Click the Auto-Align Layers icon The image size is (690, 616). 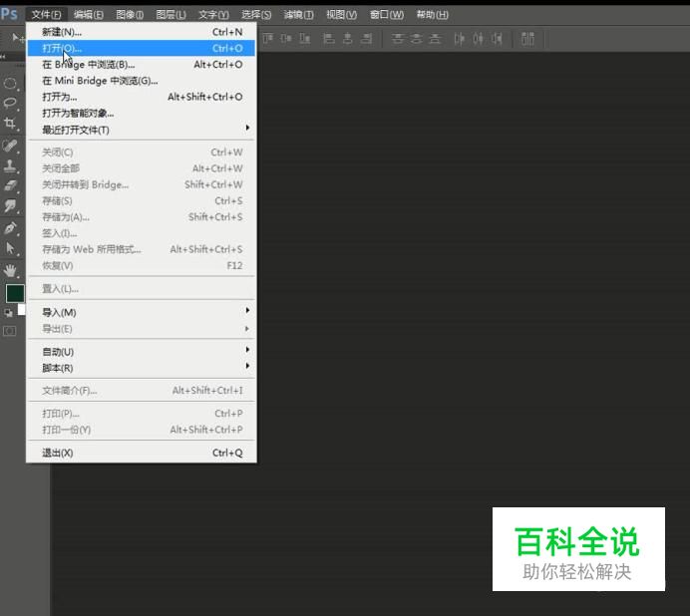point(527,39)
